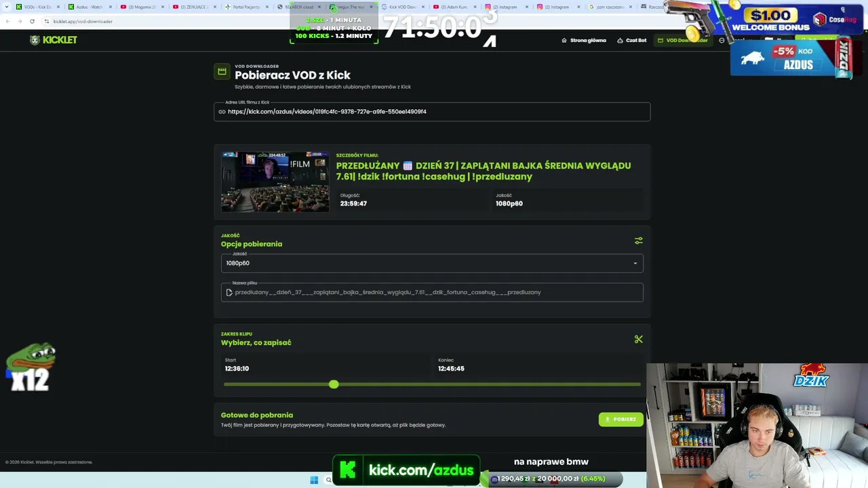Click the Kicklet logo in the header
Viewport: 868px width, 488px height.
(x=54, y=40)
